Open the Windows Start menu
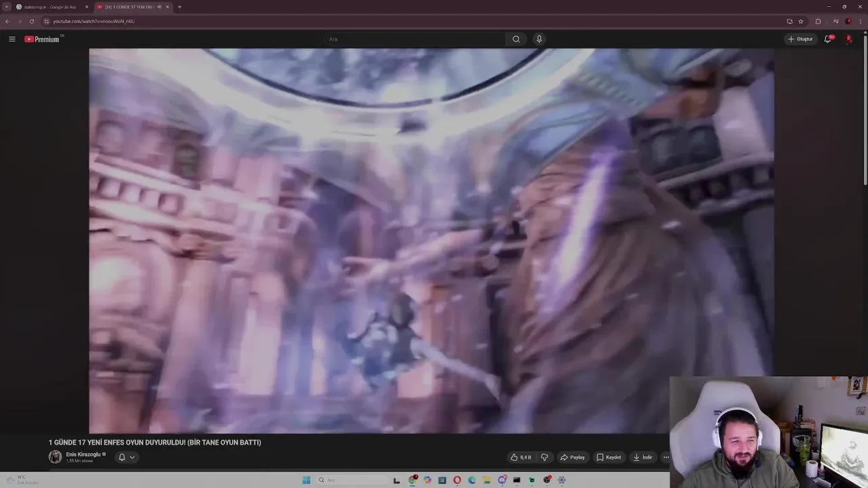The image size is (868, 488). coord(307,480)
